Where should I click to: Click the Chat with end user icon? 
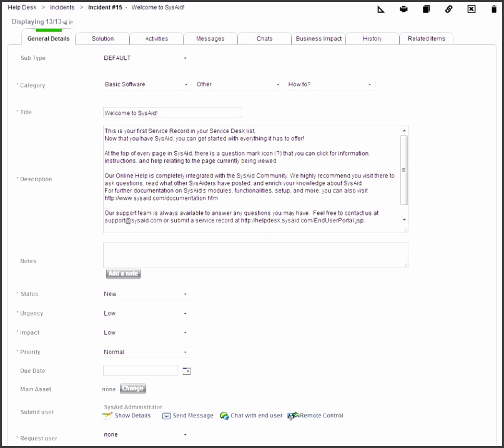(x=223, y=415)
